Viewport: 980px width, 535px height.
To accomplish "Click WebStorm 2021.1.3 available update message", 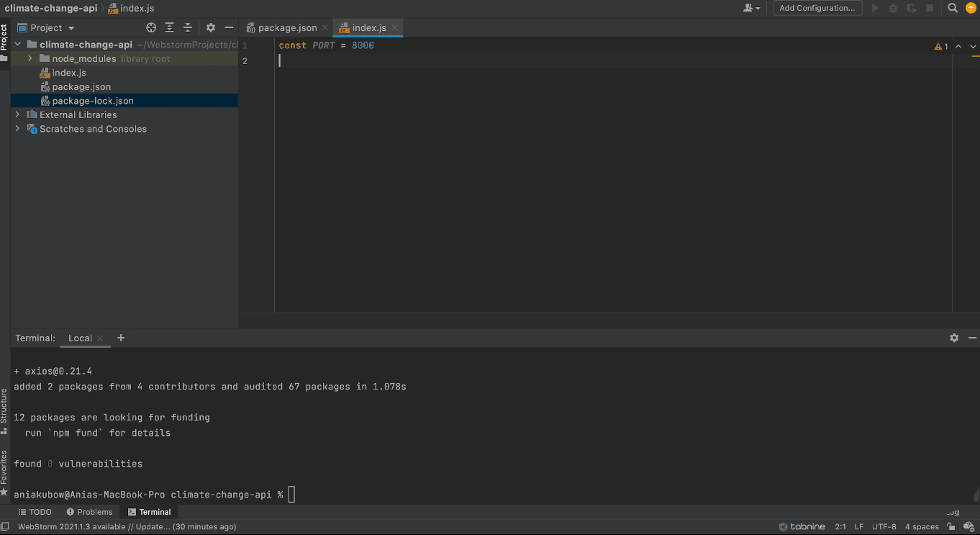I will 127,526.
